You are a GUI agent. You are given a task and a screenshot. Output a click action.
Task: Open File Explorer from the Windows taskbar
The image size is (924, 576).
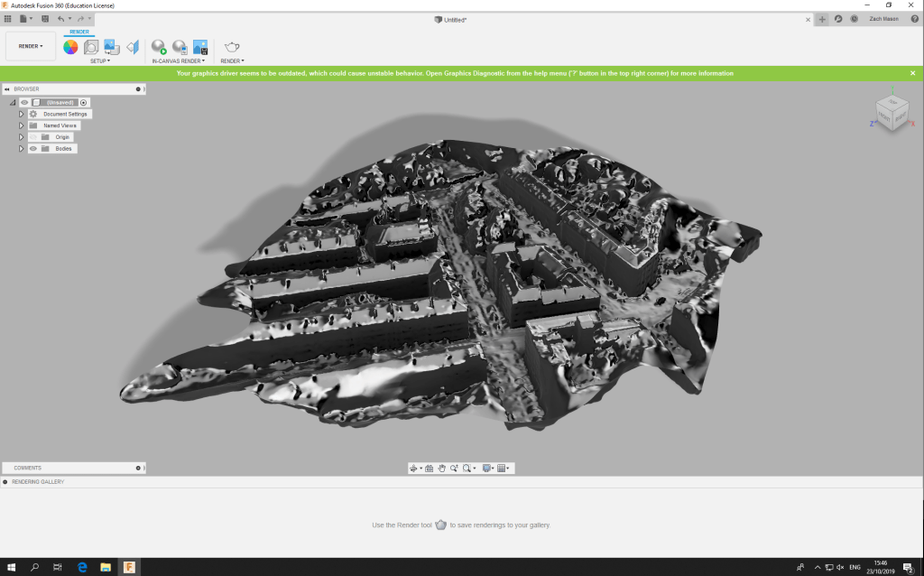pos(105,567)
